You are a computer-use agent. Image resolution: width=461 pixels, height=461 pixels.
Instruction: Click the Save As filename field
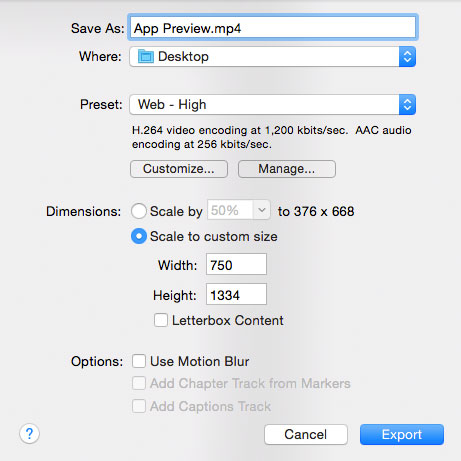coord(273,28)
